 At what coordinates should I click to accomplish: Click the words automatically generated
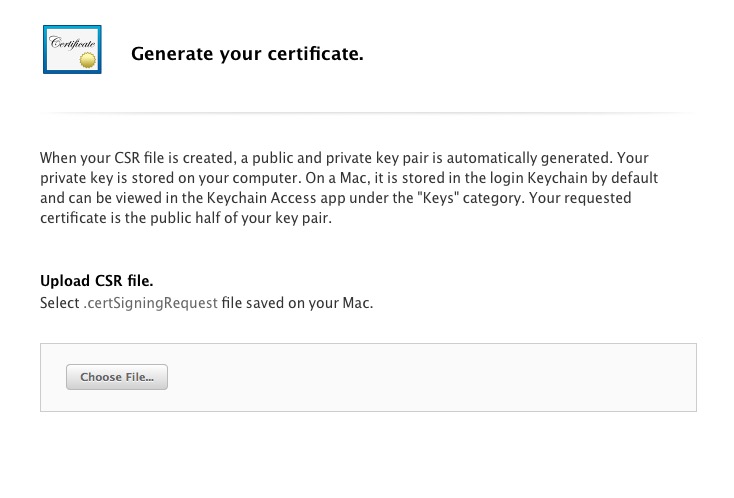point(529,158)
